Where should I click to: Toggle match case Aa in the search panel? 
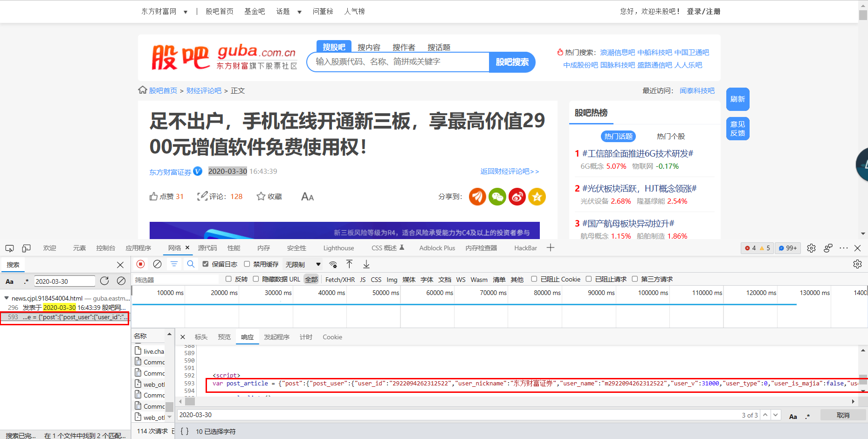[x=9, y=281]
